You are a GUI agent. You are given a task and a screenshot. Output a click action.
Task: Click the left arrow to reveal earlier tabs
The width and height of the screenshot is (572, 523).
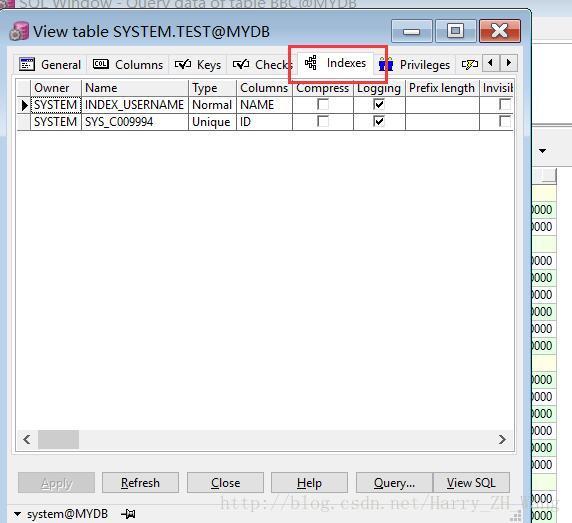(491, 63)
